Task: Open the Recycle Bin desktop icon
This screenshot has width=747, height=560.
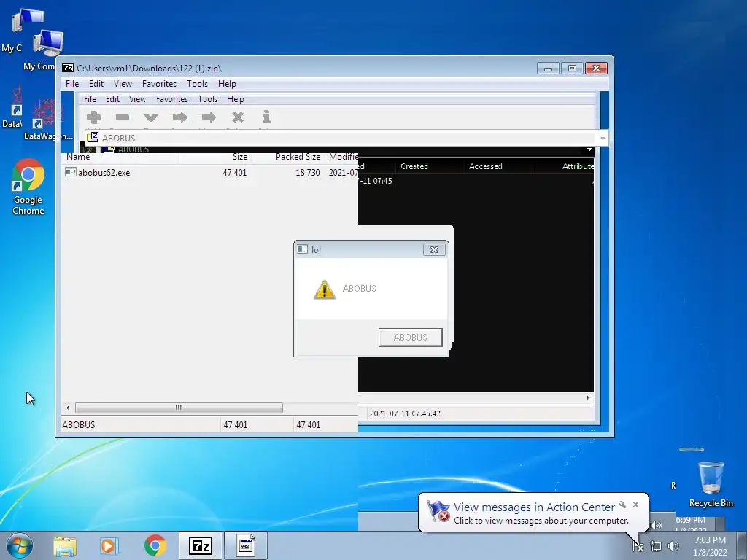Action: (711, 484)
